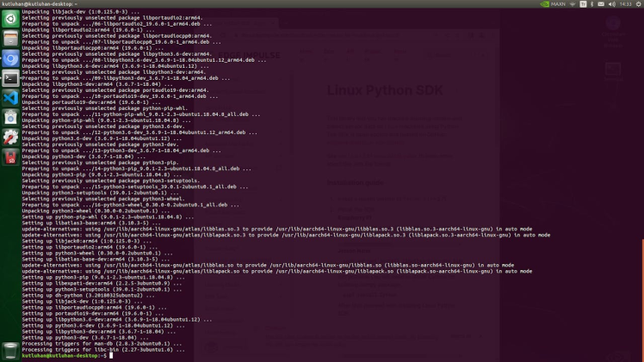Image resolution: width=644 pixels, height=362 pixels.
Task: Click the Terminal icon in dock
Action: [x=10, y=78]
